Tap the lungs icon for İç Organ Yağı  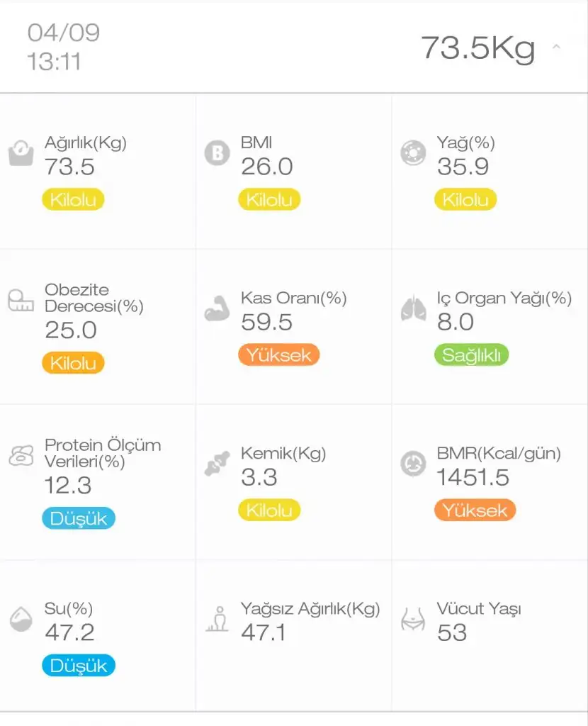413,309
